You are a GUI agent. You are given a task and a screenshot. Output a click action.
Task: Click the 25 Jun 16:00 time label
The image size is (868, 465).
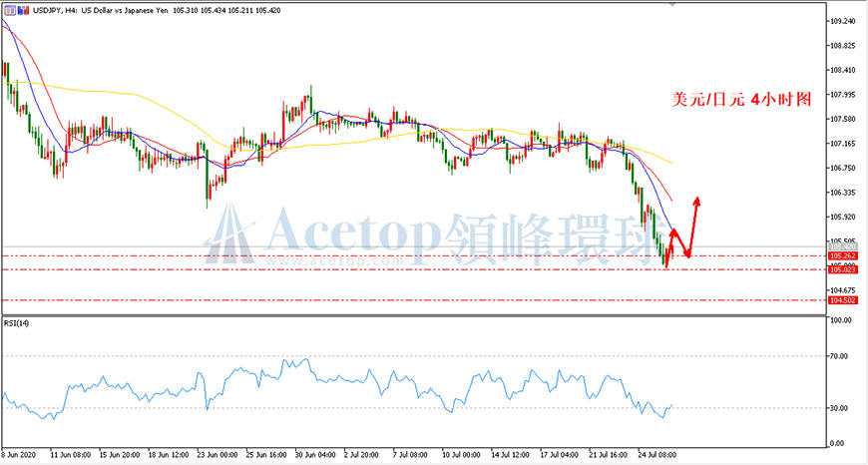267,454
